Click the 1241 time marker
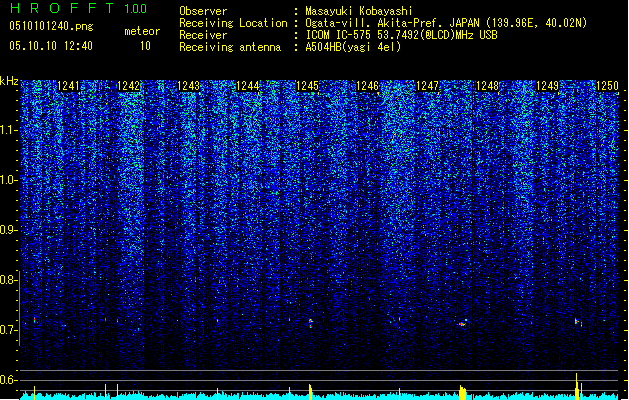The width and height of the screenshot is (629, 400). [x=68, y=86]
